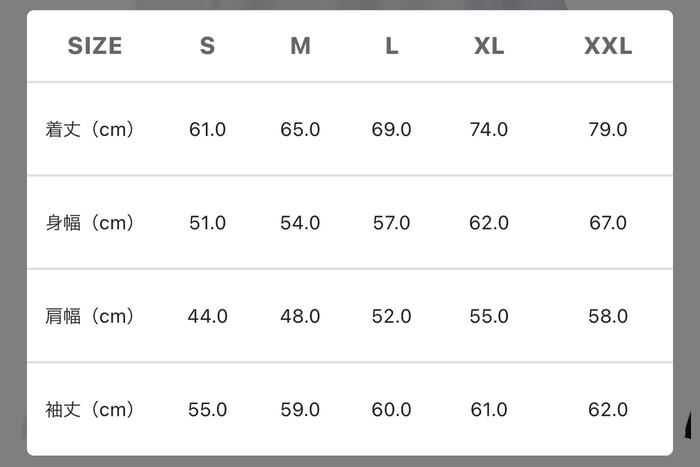The image size is (700, 467).
Task: Click the 着丈（cm） row label
Action: tap(90, 129)
